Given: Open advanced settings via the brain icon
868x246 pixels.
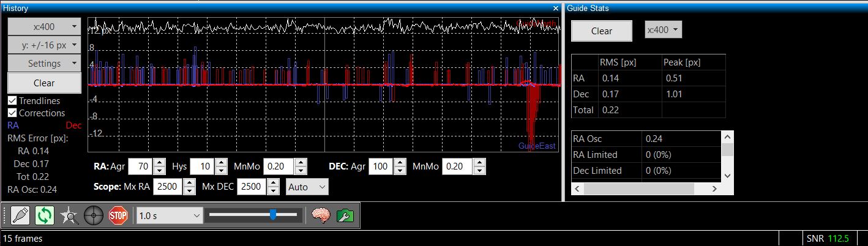Looking at the screenshot, I should coord(321,215).
